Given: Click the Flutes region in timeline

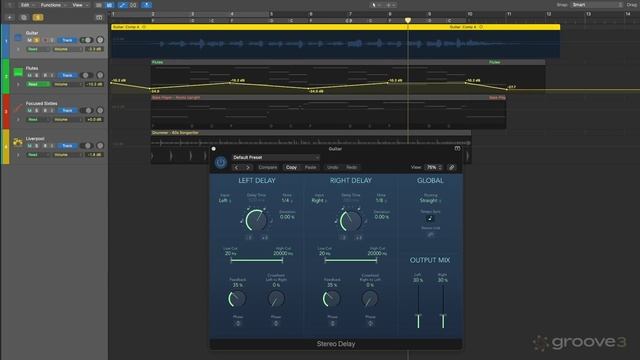Looking at the screenshot, I should coord(348,78).
